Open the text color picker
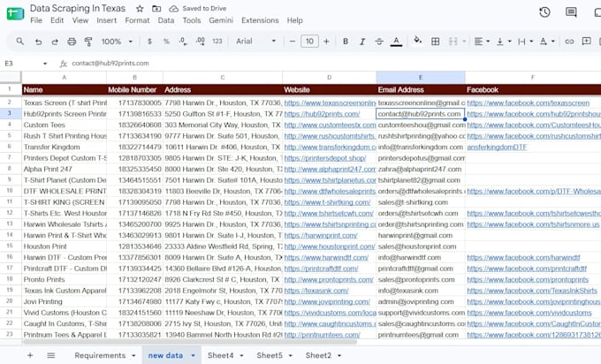Screen dimensions: 601x364 coord(396,42)
